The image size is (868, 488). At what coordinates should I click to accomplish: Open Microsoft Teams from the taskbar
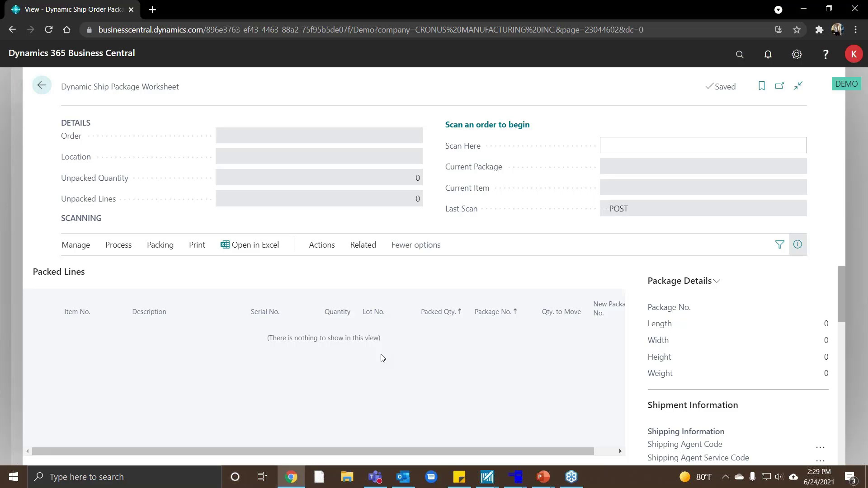375,477
